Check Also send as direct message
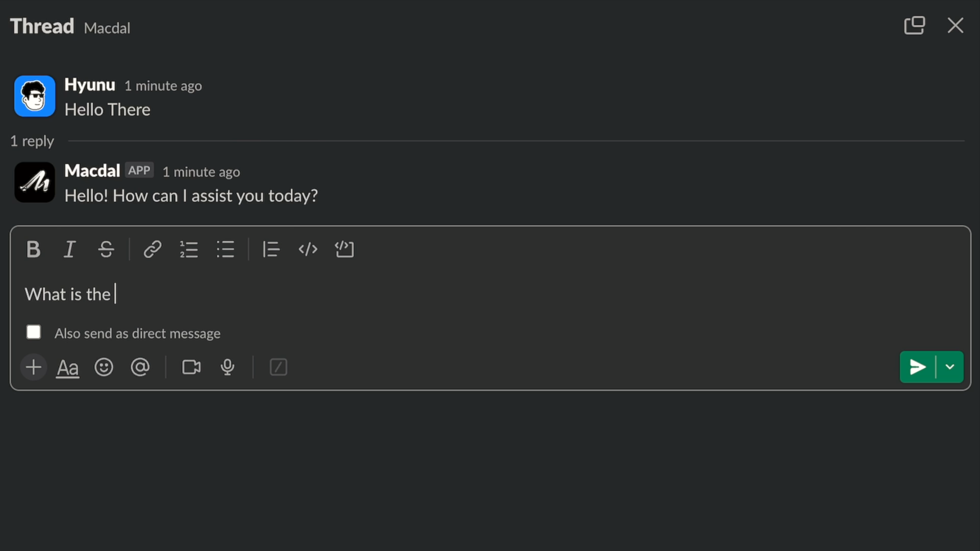 pos(34,332)
